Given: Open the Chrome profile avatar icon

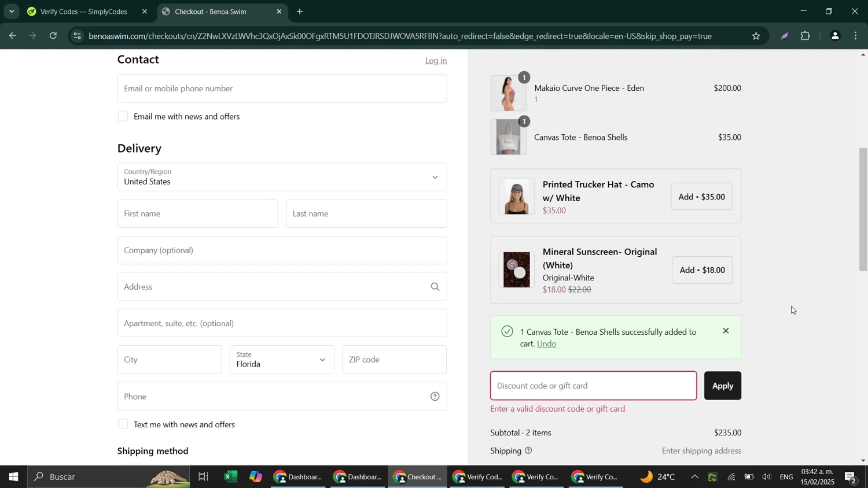Looking at the screenshot, I should 834,36.
